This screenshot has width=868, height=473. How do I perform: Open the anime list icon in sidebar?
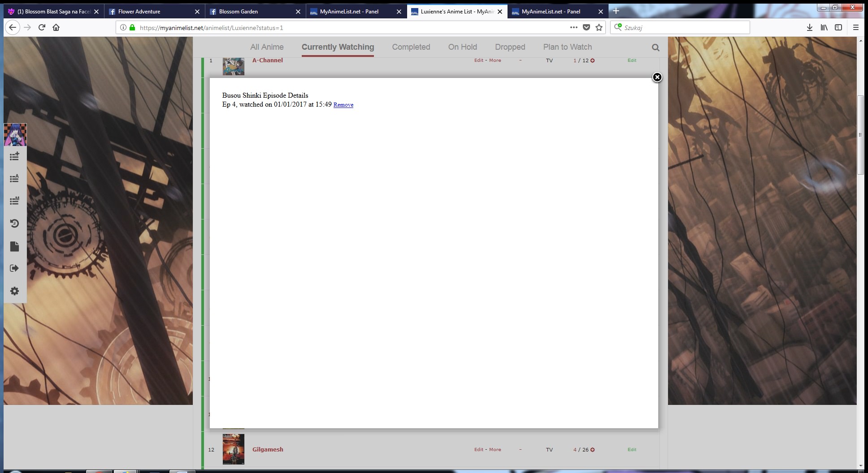(x=14, y=178)
